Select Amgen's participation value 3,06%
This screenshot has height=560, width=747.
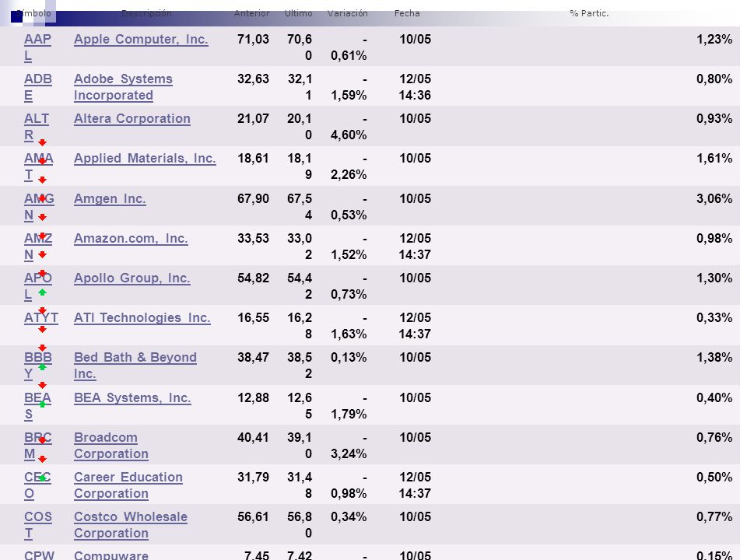[714, 198]
